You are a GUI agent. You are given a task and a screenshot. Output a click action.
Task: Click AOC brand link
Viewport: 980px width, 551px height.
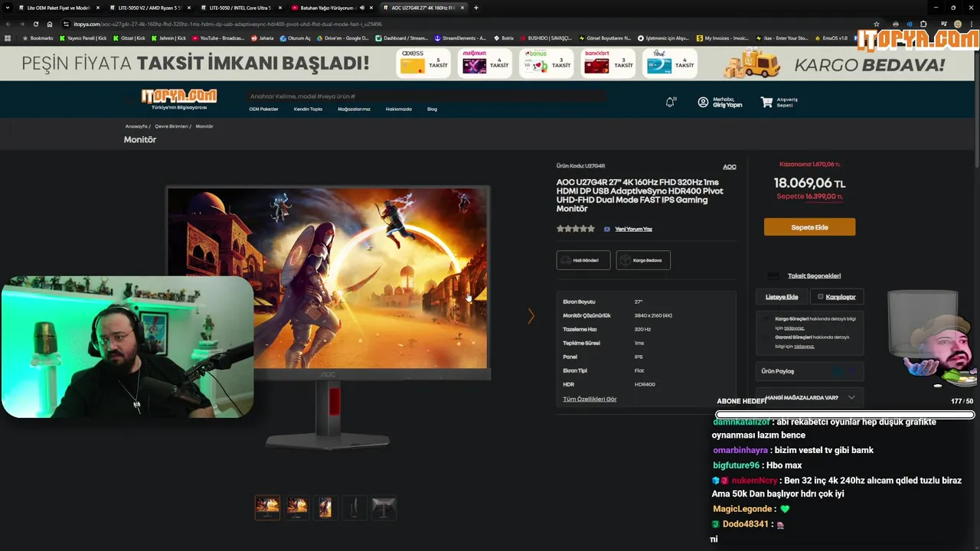tap(730, 167)
